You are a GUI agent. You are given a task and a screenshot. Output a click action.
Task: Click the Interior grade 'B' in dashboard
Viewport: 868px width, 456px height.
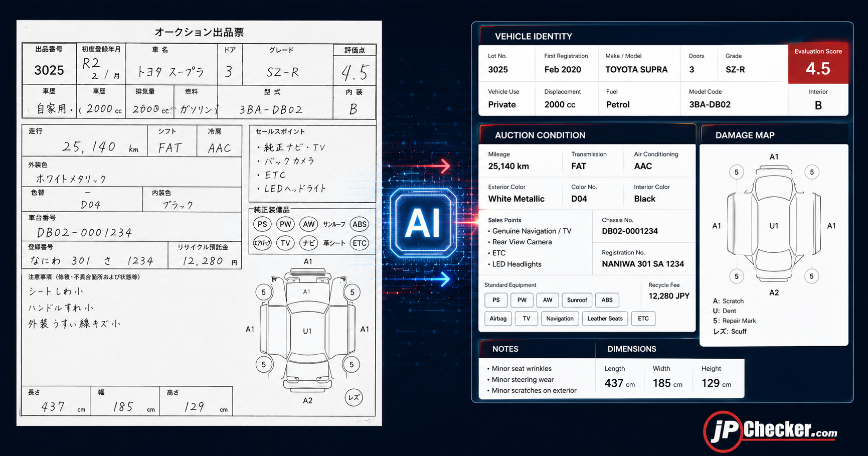tap(818, 105)
